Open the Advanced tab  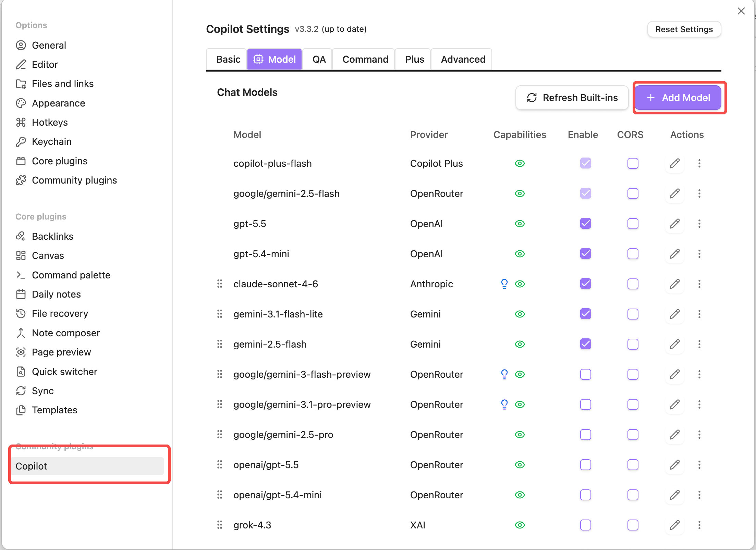(x=461, y=59)
